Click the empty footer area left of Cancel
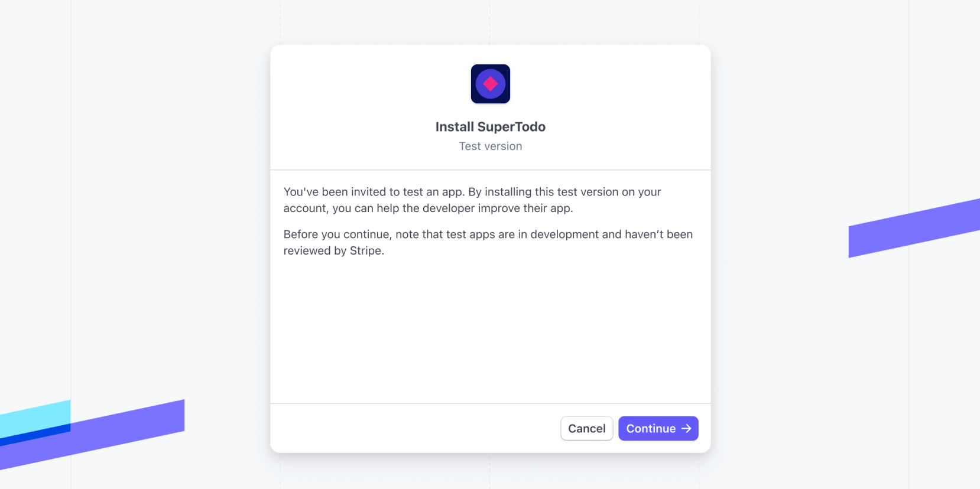980x489 pixels. coord(414,428)
